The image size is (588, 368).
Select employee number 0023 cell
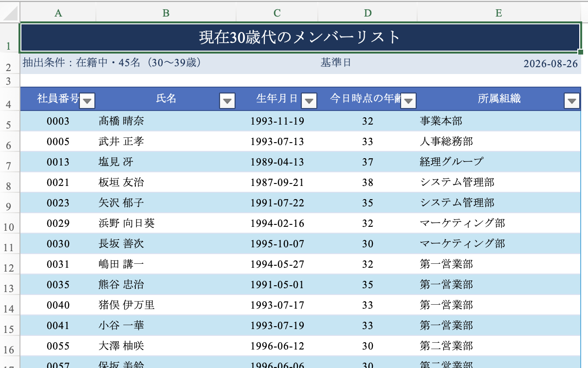[x=58, y=202]
